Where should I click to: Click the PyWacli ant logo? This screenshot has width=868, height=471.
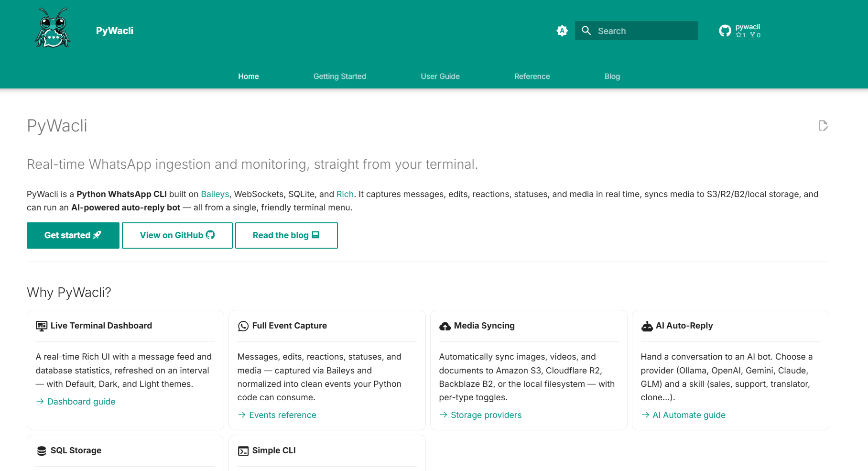53,28
